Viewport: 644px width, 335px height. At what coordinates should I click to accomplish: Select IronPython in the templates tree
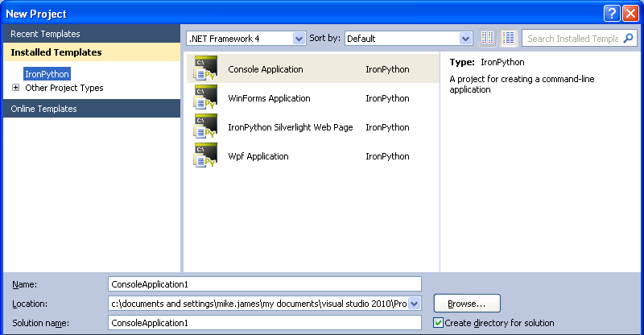(47, 74)
